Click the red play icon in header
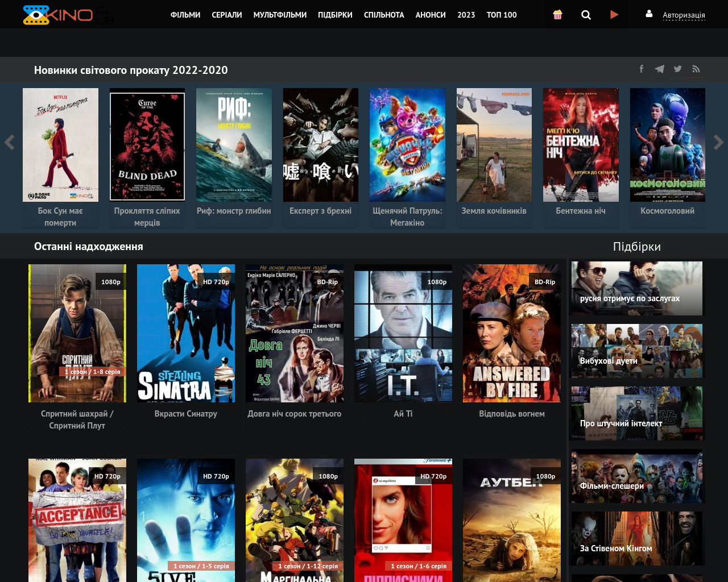 click(614, 15)
